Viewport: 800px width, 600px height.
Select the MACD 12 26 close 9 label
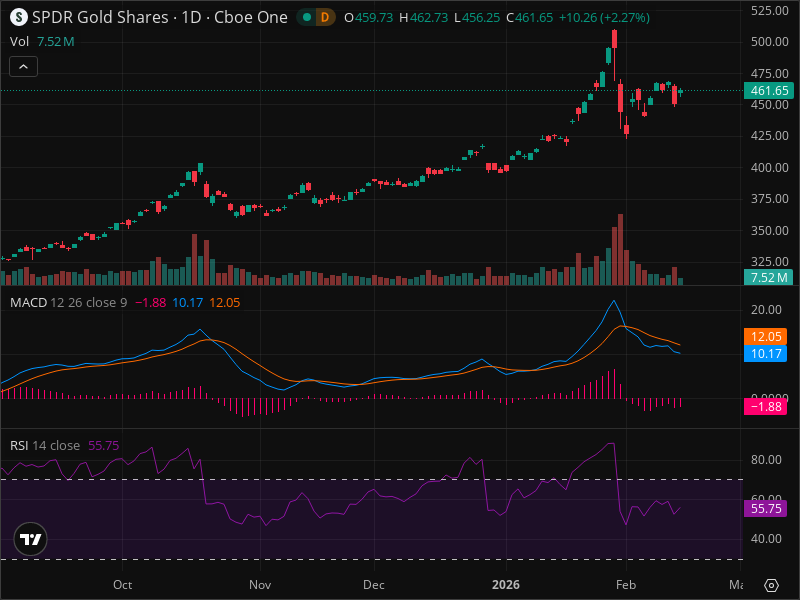(x=69, y=303)
